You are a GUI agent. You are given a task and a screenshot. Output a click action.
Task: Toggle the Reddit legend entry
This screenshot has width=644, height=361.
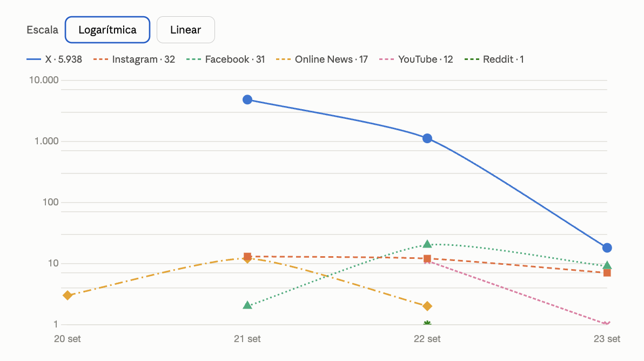tap(494, 59)
